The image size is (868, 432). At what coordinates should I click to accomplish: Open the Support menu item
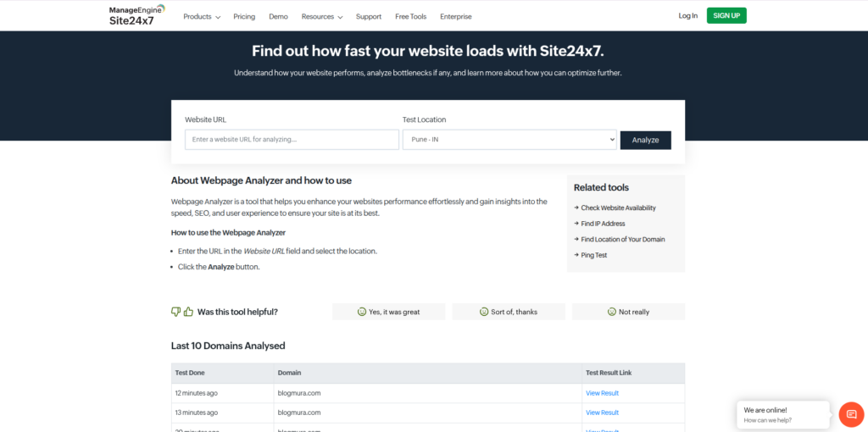pyautogui.click(x=369, y=17)
